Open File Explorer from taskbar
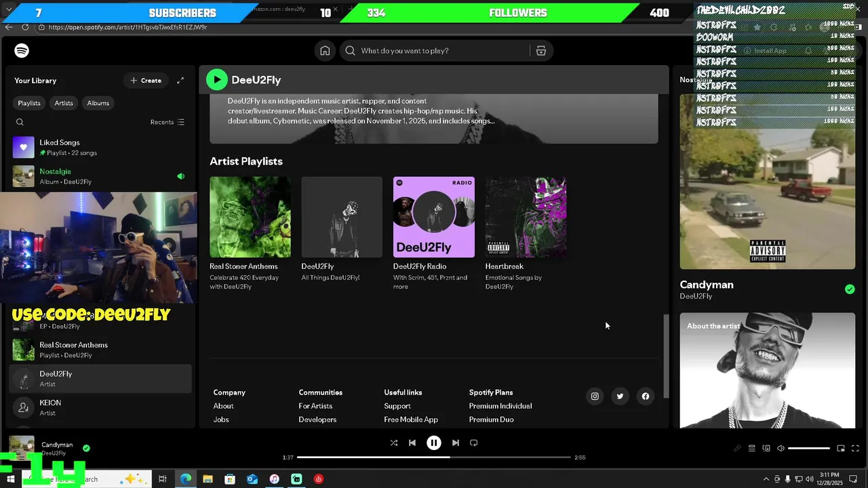Viewport: 868px width, 488px height. pyautogui.click(x=208, y=479)
